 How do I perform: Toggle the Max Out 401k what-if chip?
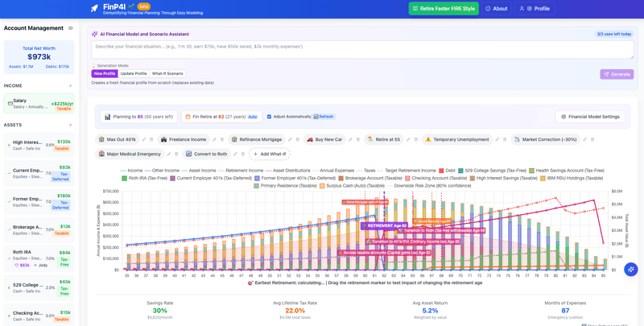tap(117, 139)
